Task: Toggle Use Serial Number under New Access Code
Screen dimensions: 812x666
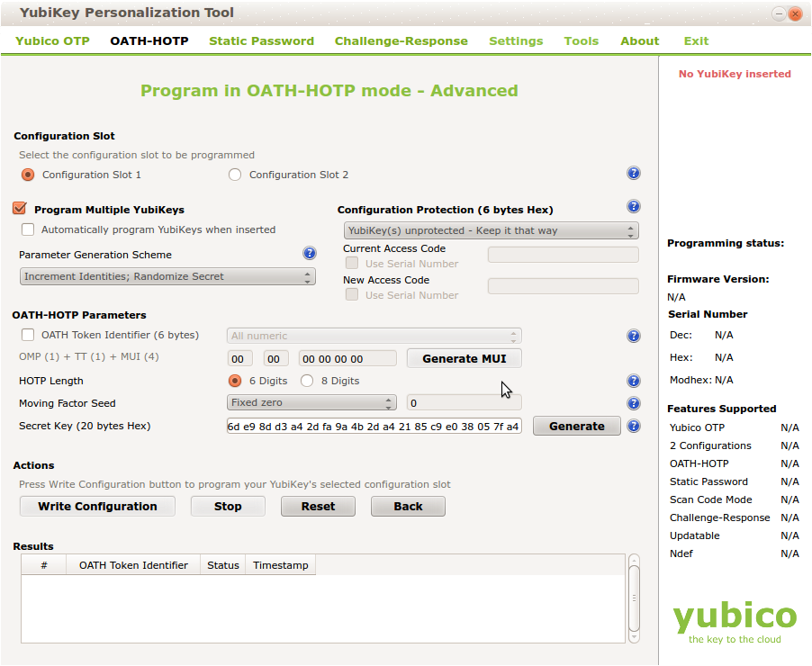Action: coord(352,294)
